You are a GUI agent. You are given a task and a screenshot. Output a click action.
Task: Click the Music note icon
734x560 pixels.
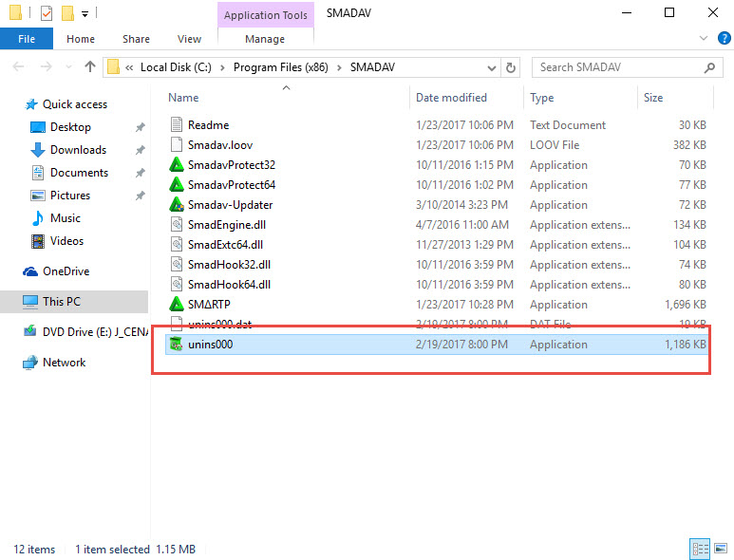click(37, 218)
